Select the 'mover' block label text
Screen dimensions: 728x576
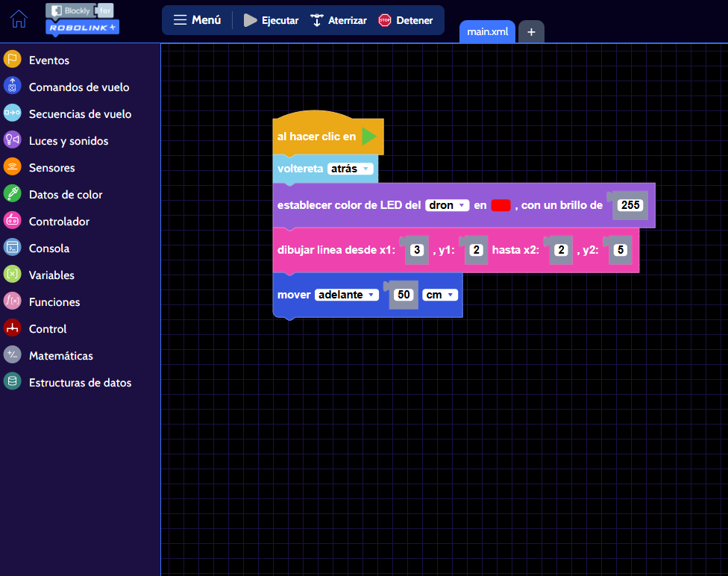tap(294, 295)
